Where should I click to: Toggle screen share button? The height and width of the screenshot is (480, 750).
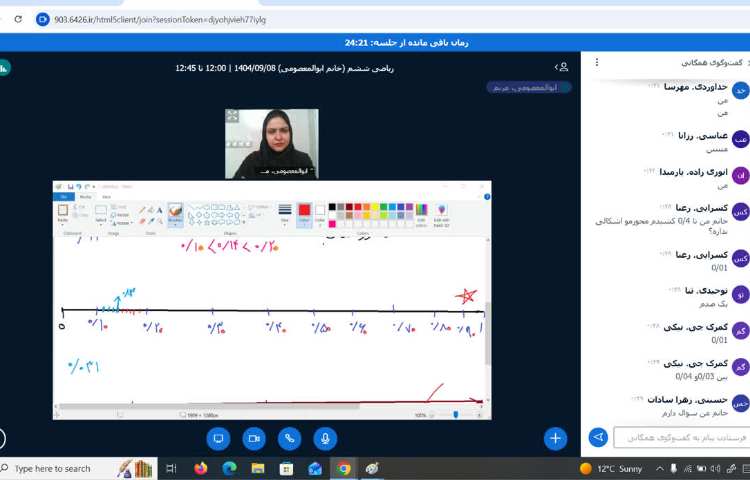click(x=219, y=438)
